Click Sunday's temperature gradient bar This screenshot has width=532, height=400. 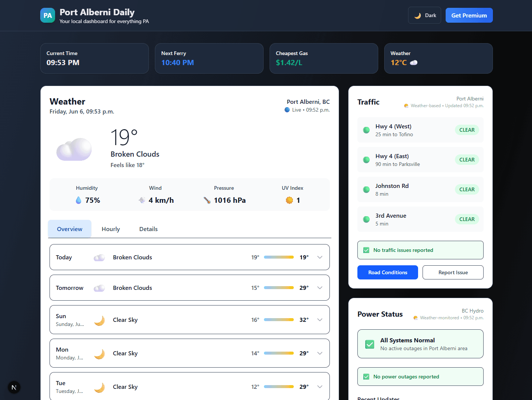278,320
